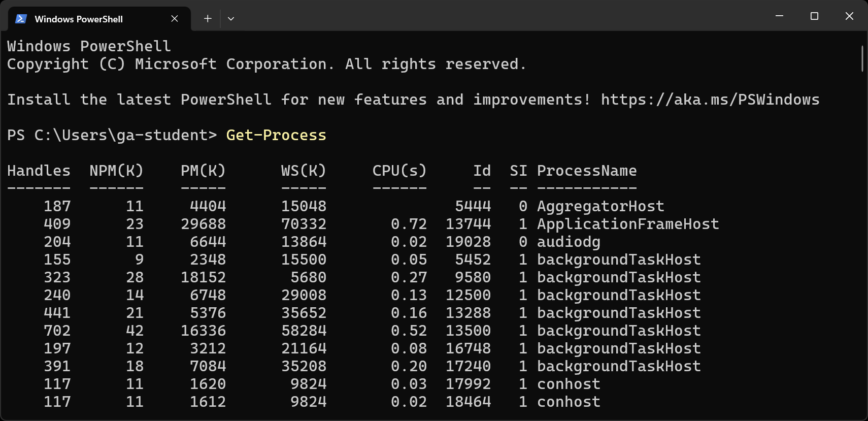Image resolution: width=868 pixels, height=421 pixels.
Task: Click the SI column header
Action: (x=518, y=171)
